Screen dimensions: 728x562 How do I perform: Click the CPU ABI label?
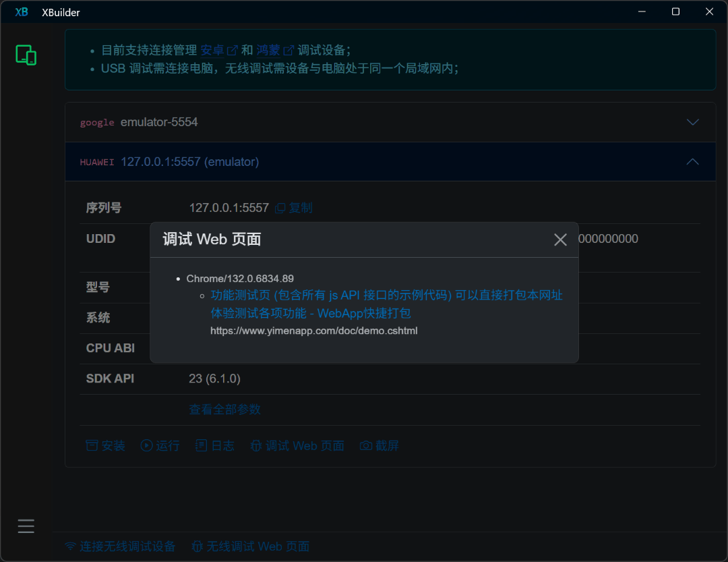click(x=111, y=348)
